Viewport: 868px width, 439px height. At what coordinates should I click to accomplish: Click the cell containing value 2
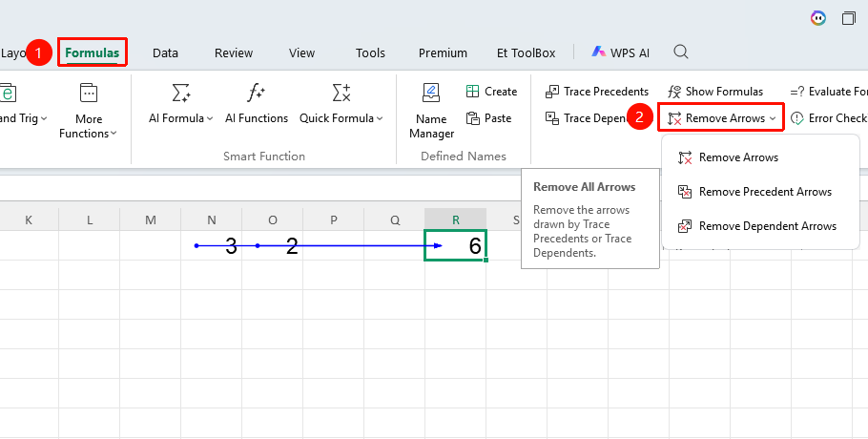[273, 245]
